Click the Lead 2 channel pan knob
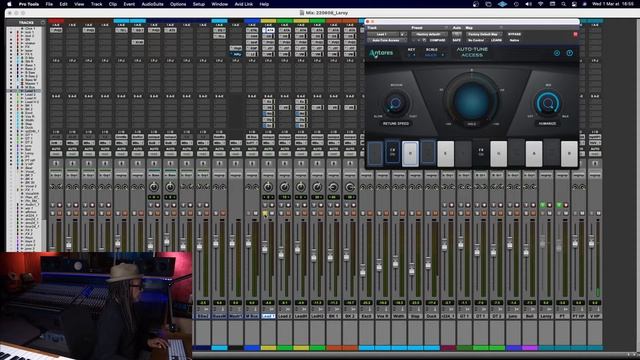The height and width of the screenshot is (360, 640). tap(284, 187)
